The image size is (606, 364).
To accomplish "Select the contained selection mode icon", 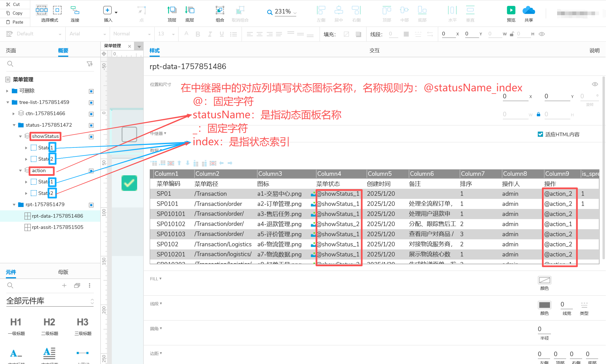I will [x=57, y=10].
